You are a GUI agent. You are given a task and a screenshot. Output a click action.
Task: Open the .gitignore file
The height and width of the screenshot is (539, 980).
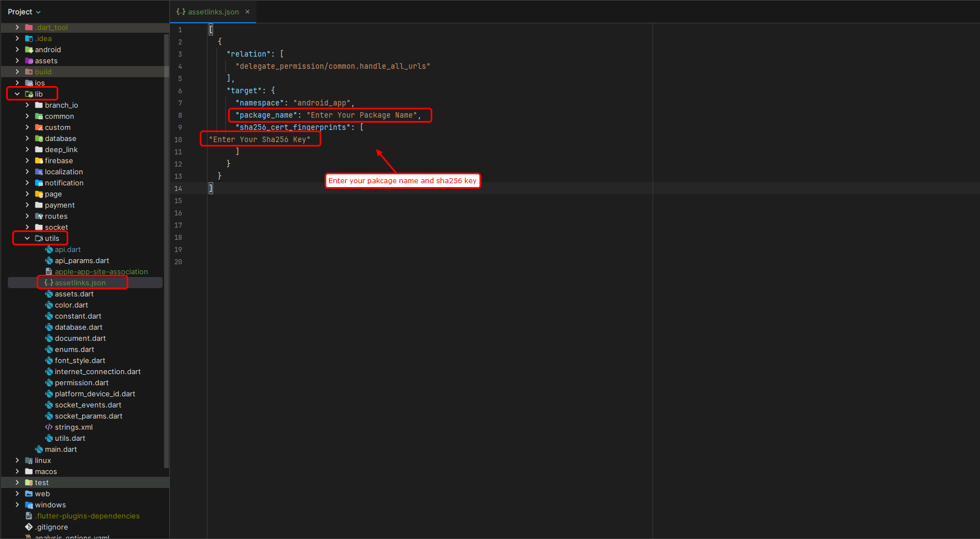(x=52, y=527)
